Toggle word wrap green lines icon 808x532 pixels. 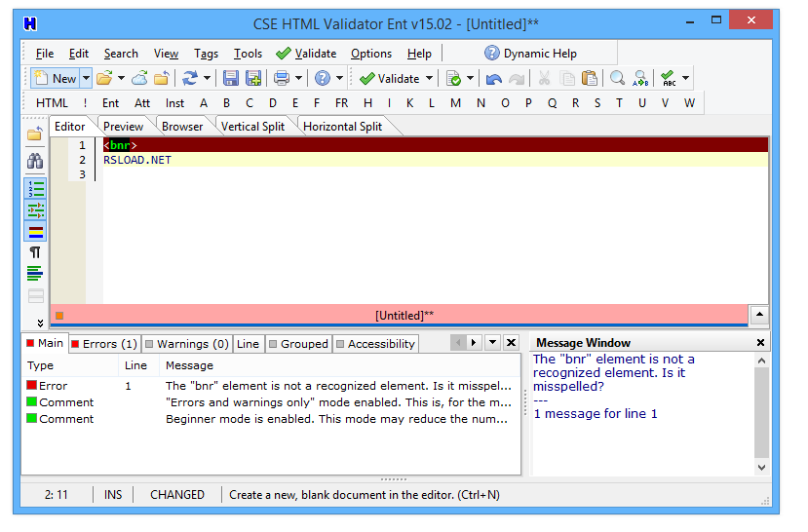(x=35, y=274)
